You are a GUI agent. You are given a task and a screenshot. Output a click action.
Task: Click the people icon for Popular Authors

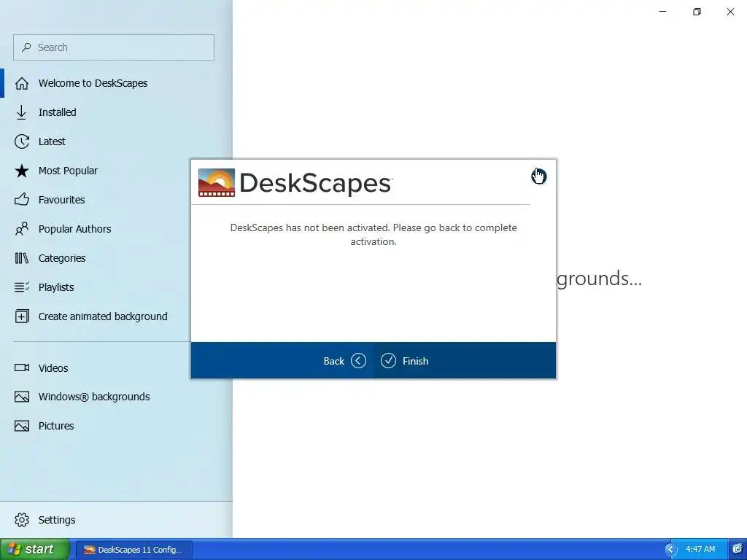[x=21, y=229]
